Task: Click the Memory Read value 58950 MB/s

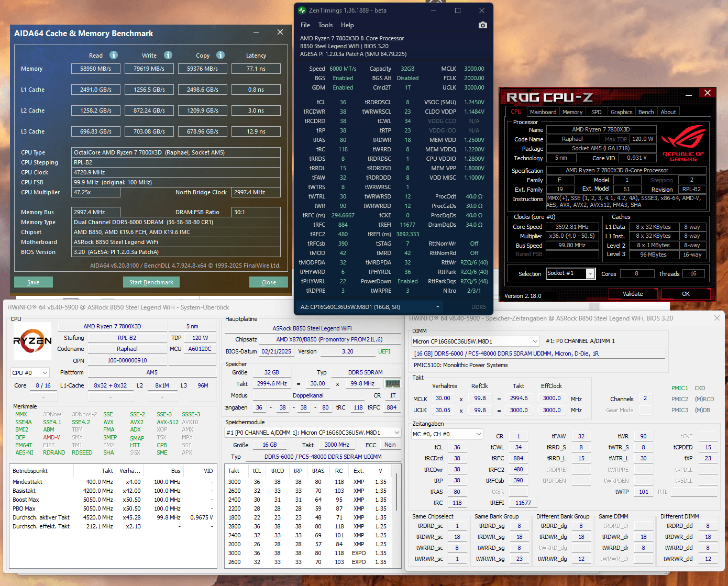Action: tap(96, 69)
